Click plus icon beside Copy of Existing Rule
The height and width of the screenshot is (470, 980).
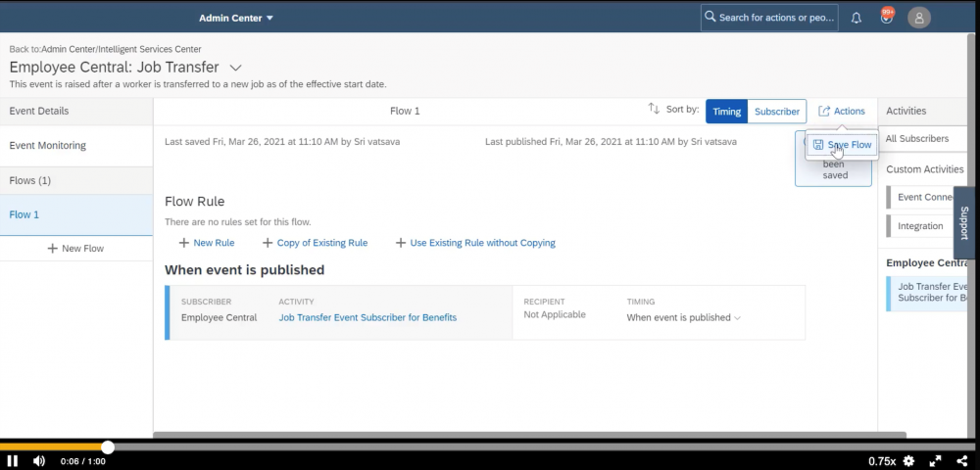coord(268,243)
